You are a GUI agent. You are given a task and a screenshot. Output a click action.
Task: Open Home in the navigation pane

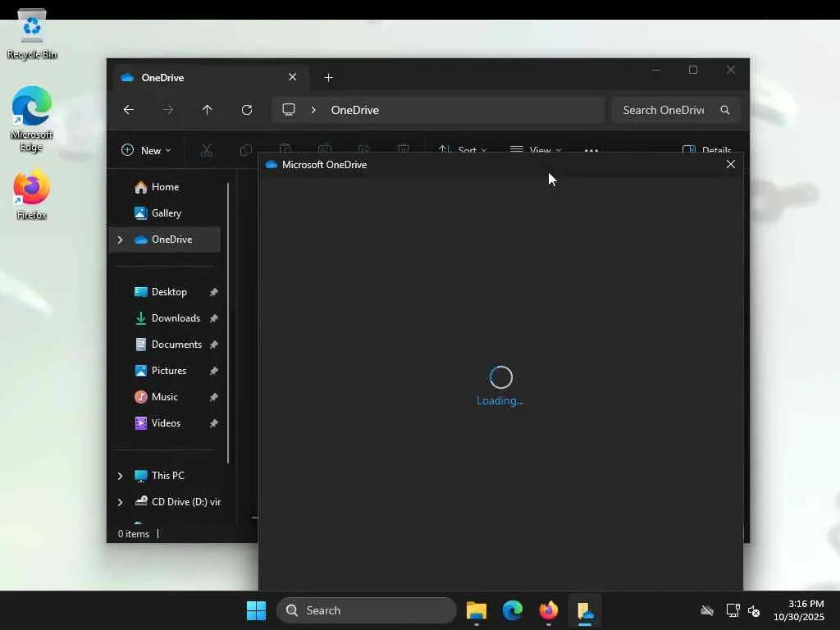pyautogui.click(x=165, y=187)
